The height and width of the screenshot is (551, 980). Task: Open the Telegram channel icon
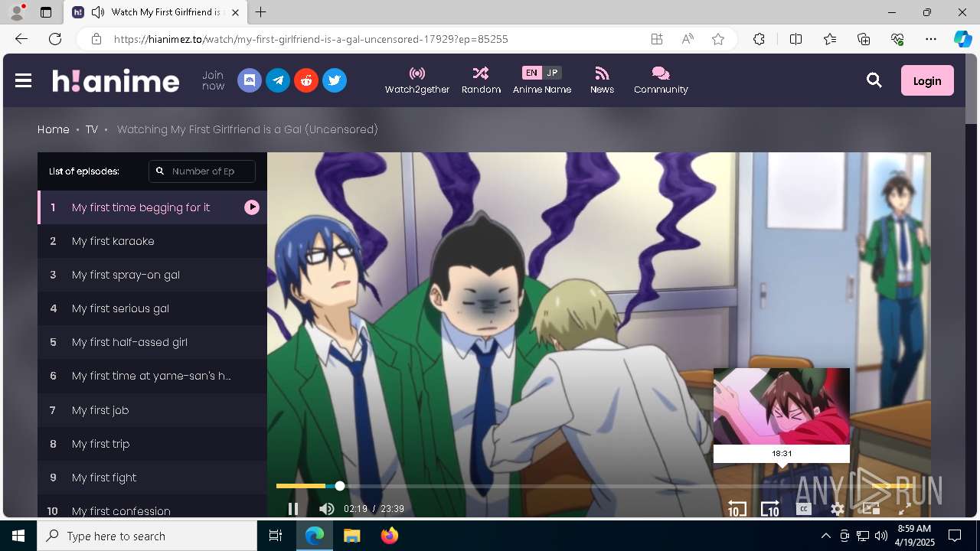[278, 80]
